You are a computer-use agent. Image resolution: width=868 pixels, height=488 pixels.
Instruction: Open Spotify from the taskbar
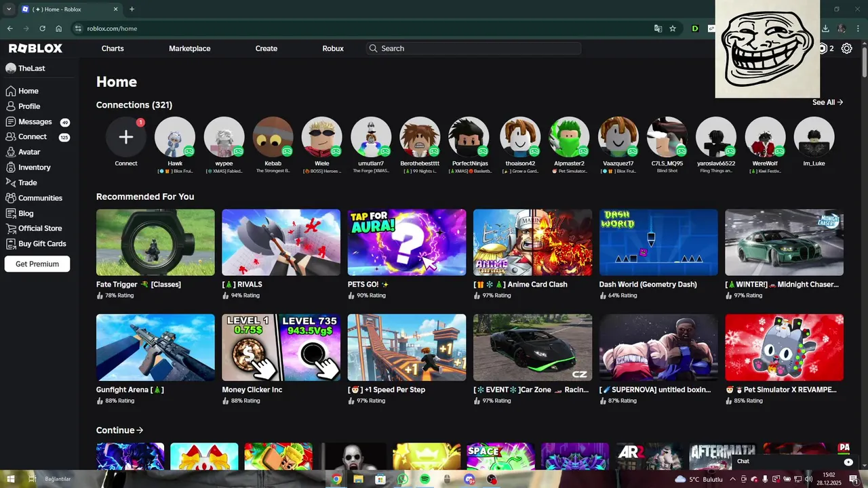[425, 479]
